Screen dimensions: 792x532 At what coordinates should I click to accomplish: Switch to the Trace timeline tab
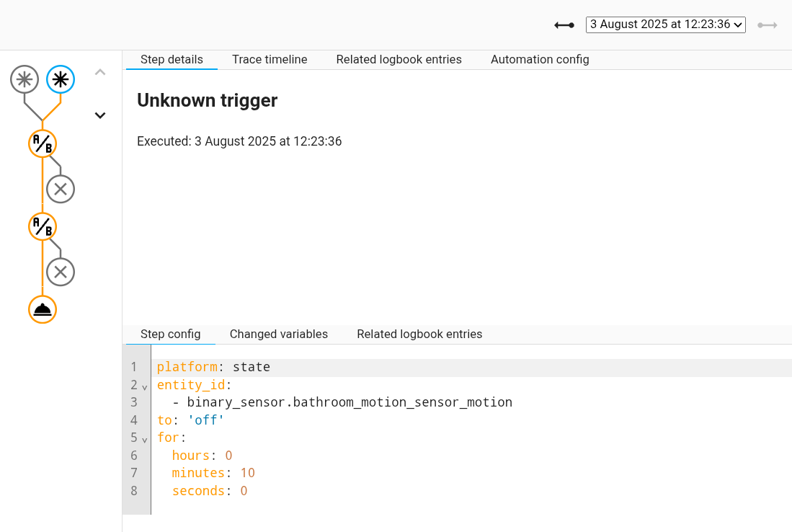(x=270, y=59)
